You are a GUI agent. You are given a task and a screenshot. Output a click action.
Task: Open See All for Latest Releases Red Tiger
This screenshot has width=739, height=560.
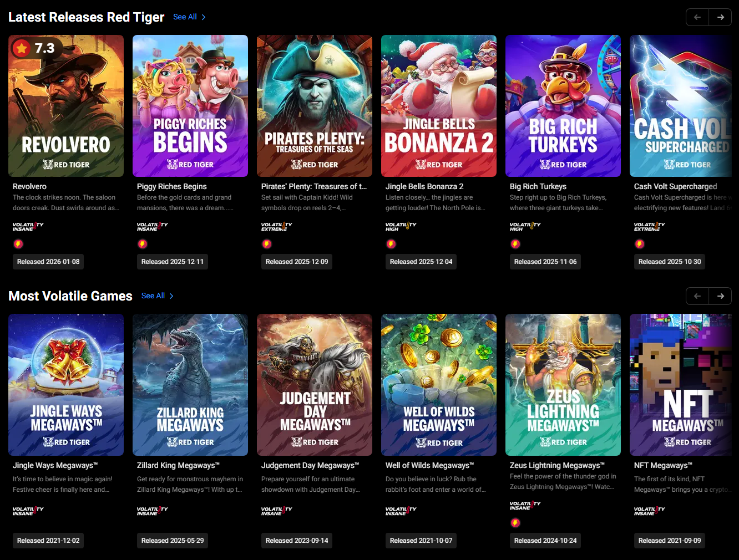tap(190, 17)
